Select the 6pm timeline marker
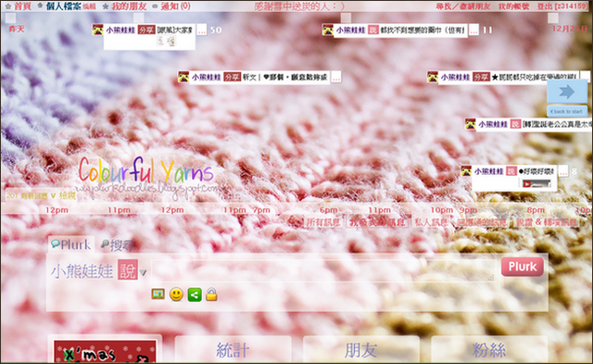Screen dimensions: 593x364 pos(328,210)
